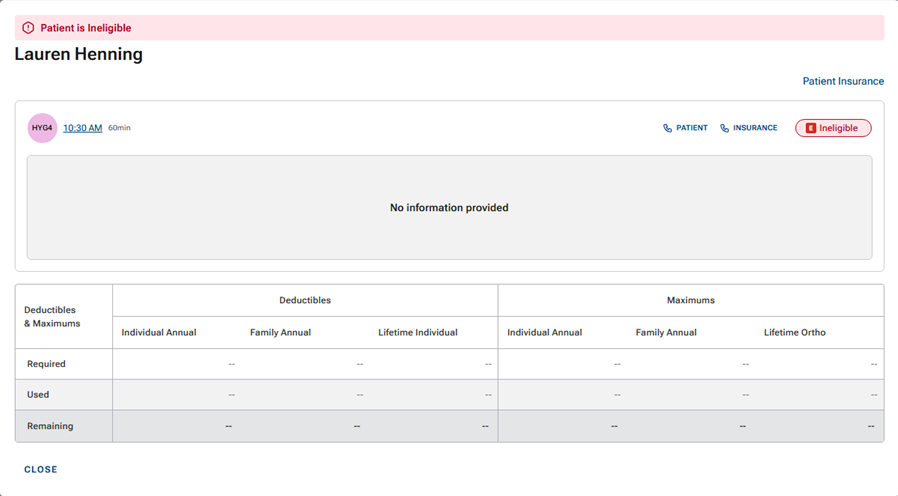Click Family Annual under Deductibles
This screenshot has height=496, width=898.
280,332
